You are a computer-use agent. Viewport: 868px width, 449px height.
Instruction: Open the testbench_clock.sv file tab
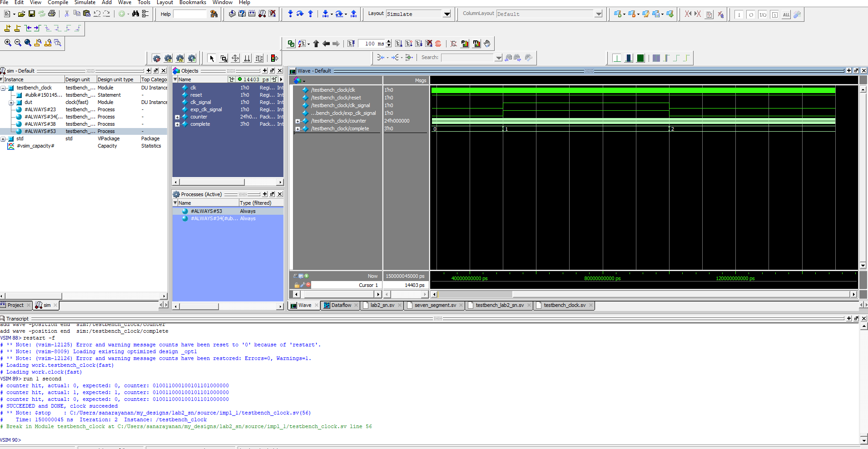pyautogui.click(x=565, y=305)
